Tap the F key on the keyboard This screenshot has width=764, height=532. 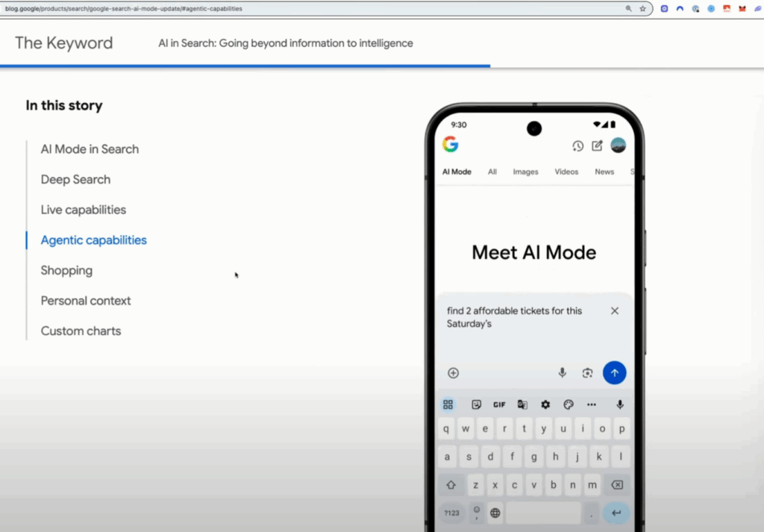click(x=512, y=457)
